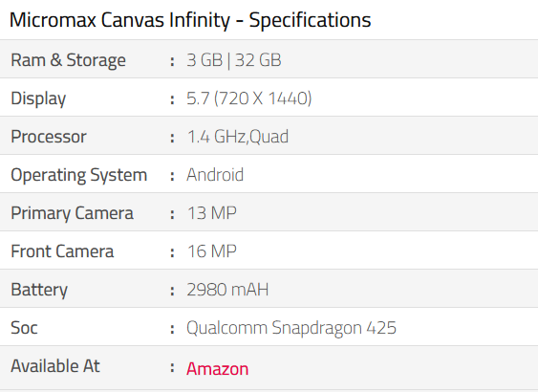
Task: Click the colon separator in the Battery row
Action: coord(172,291)
